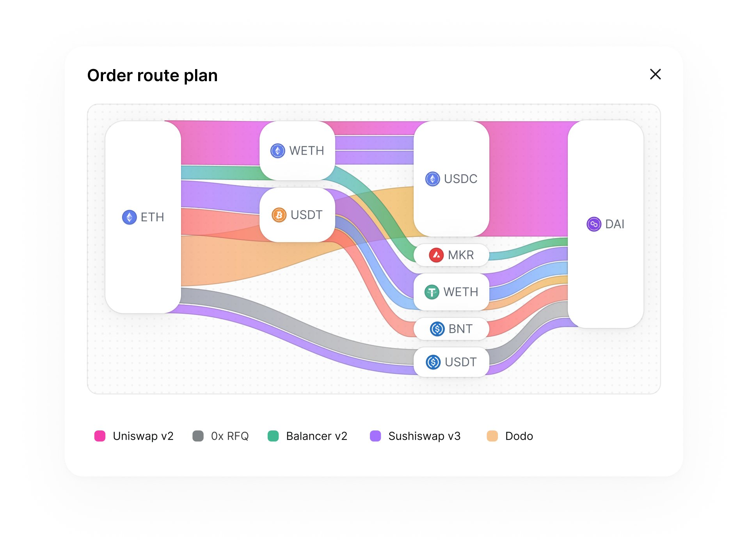Screen dimensions: 748x560
Task: Click the red MKR token icon
Action: pos(436,255)
